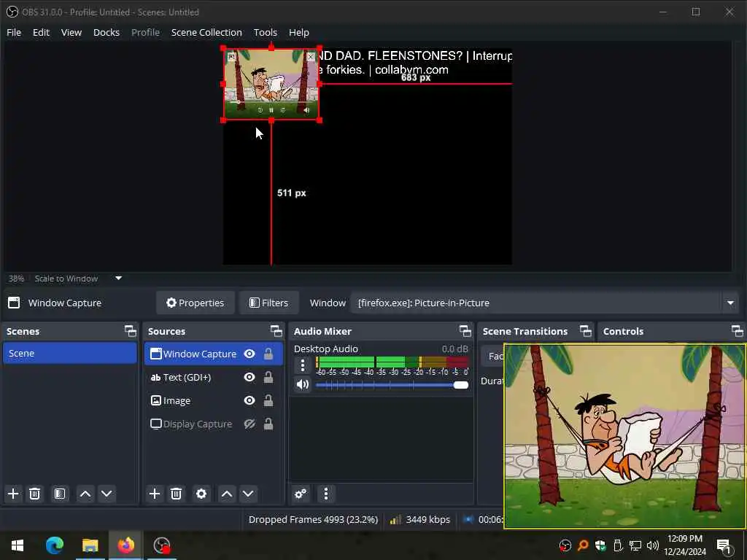The image size is (747, 560).
Task: Open advanced audio properties
Action: [301, 494]
